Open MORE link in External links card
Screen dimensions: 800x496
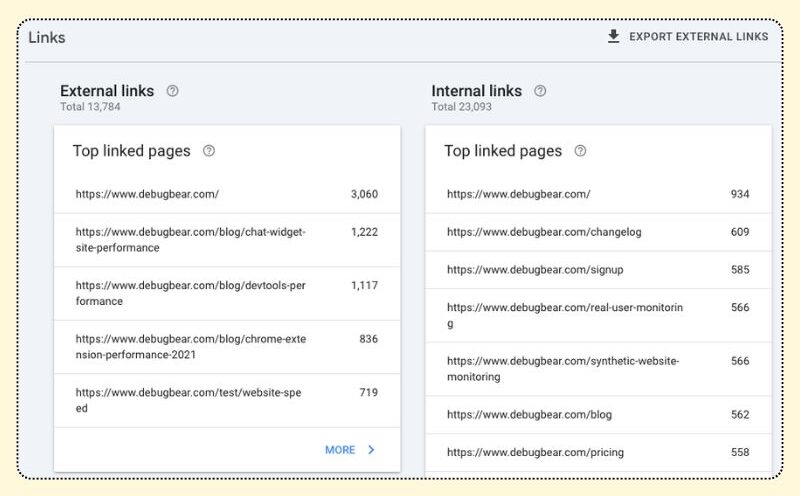click(340, 450)
